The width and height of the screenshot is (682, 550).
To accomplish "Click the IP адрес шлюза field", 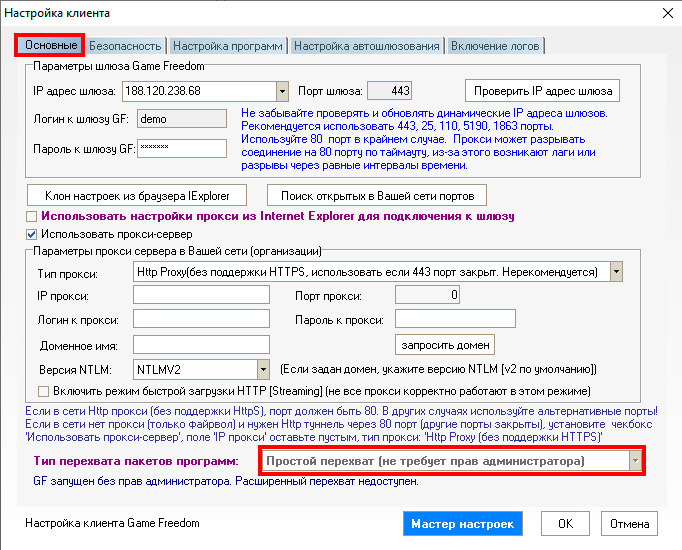I will (200, 91).
